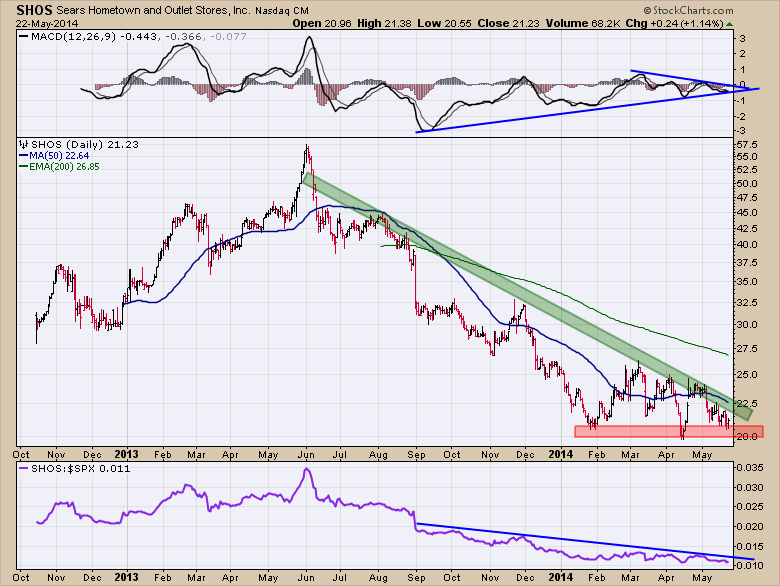
Task: Click the 0.030 ratio axis label
Action: pos(749,488)
